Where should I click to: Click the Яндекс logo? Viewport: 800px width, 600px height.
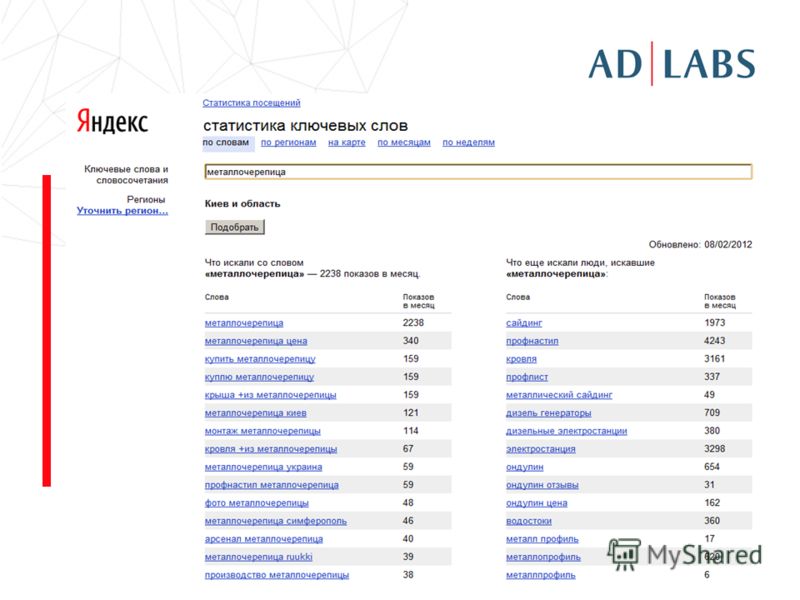click(x=112, y=121)
